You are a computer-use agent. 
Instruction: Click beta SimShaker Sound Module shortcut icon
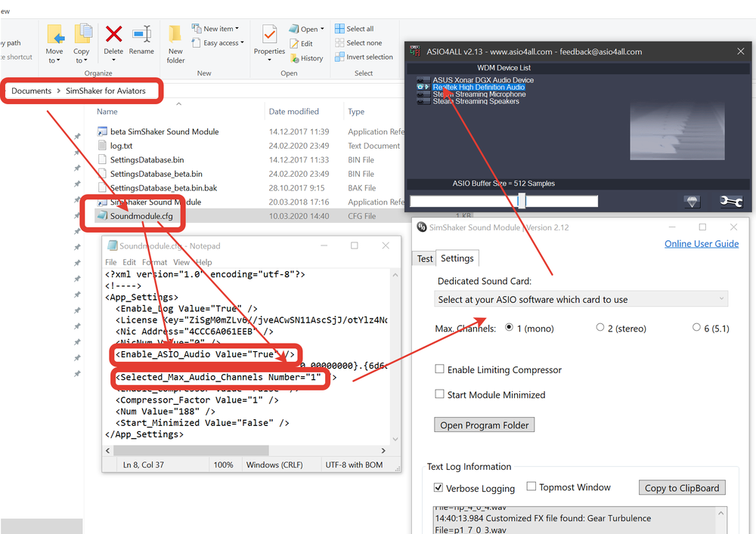[102, 131]
